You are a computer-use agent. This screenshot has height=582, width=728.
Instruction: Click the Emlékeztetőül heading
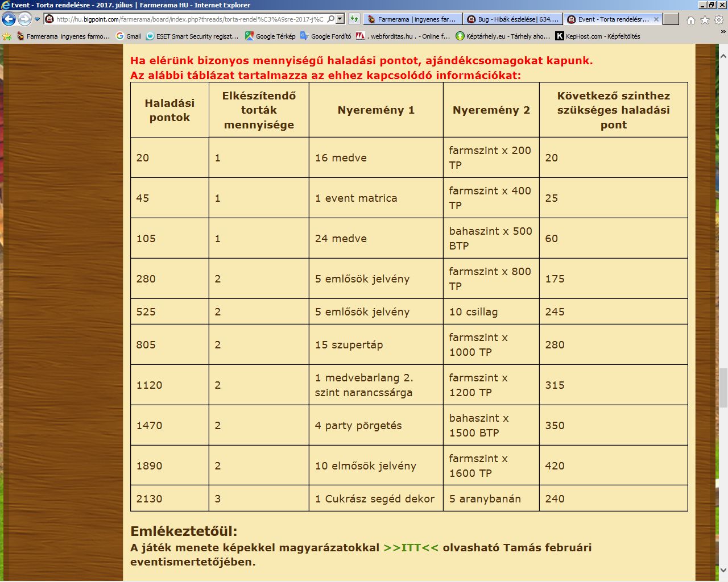coord(184,531)
